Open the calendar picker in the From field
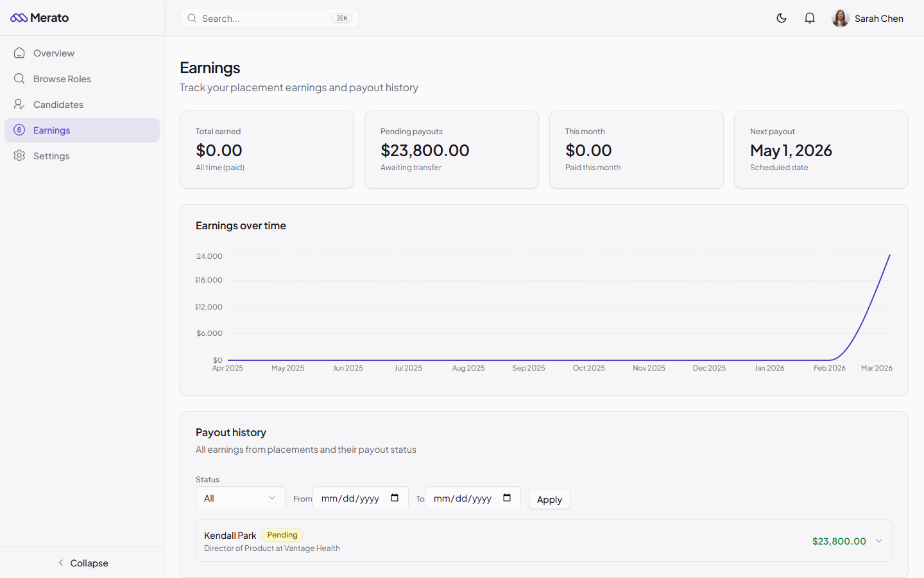 point(394,498)
